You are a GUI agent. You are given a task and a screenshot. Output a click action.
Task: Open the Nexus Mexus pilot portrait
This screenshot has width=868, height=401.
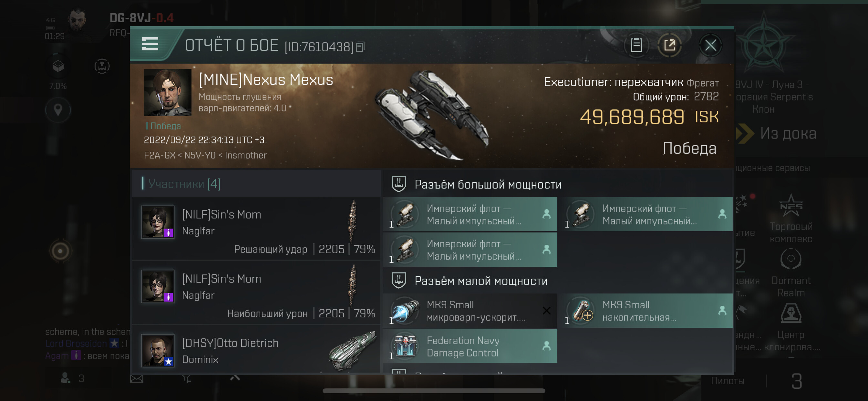[168, 93]
